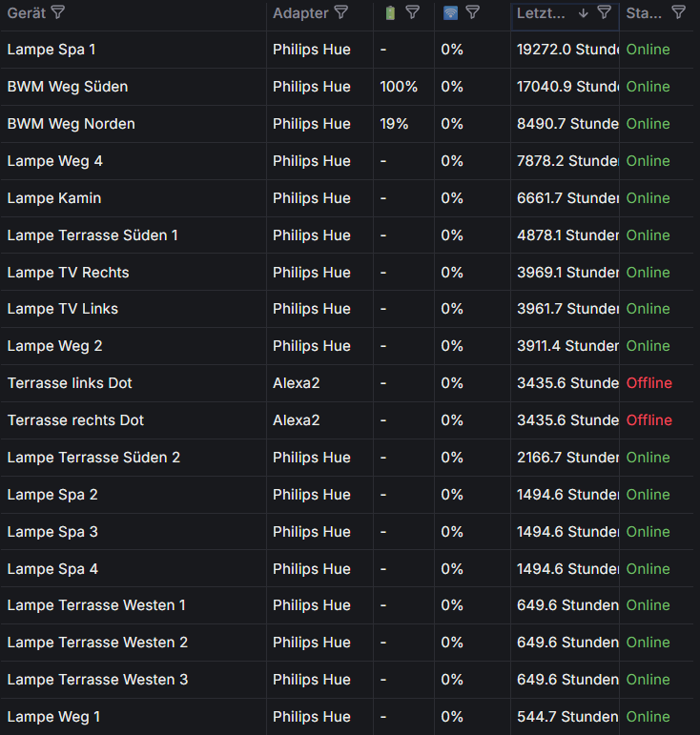The image size is (700, 735).
Task: Click the green battery icon header
Action: (389, 12)
